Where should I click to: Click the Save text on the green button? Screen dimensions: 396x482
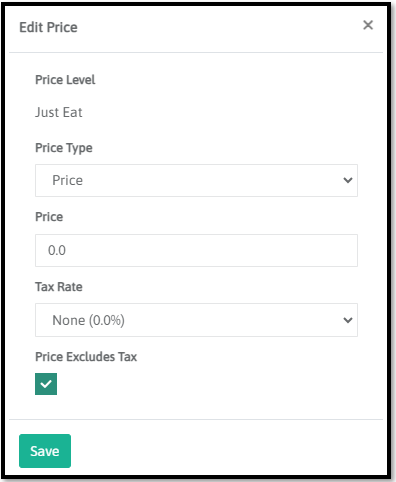pyautogui.click(x=45, y=451)
